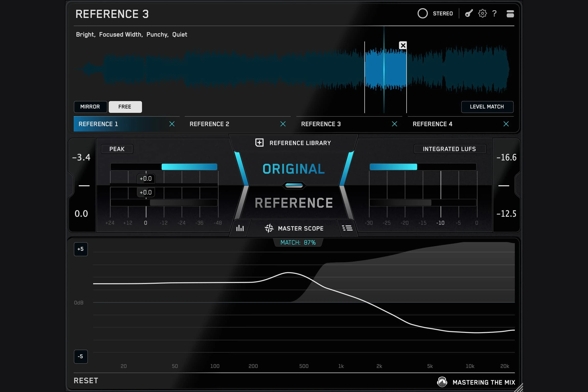
Task: Close Reference 1 track tab
Action: pyautogui.click(x=172, y=124)
